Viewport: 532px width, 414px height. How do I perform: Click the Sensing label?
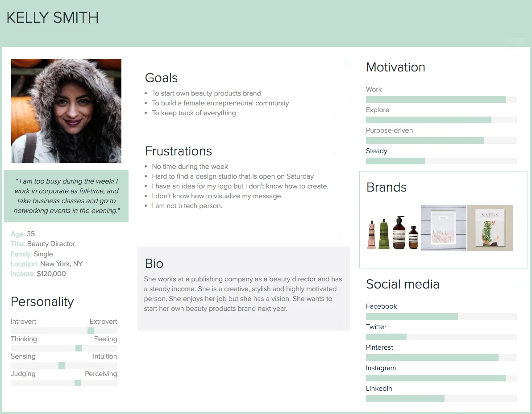[23, 356]
